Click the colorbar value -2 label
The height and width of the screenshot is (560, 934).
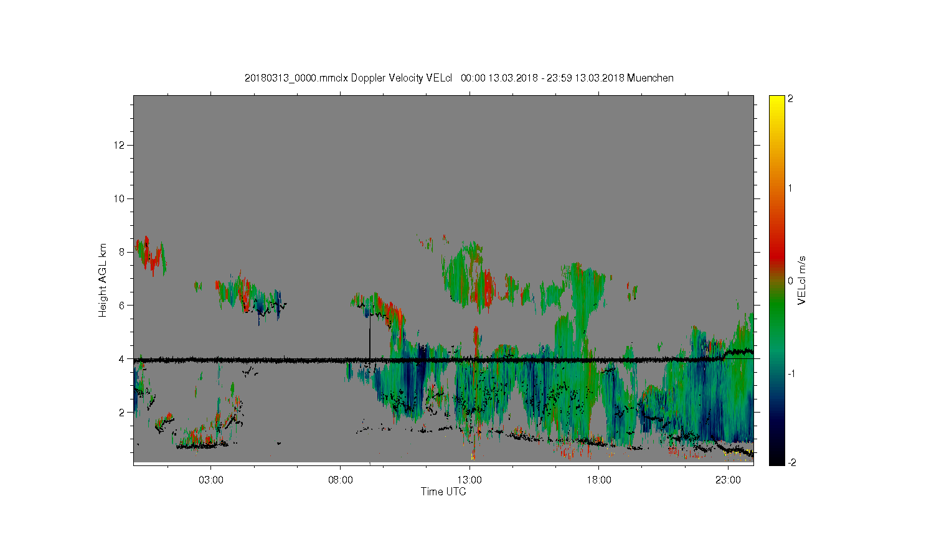point(792,462)
